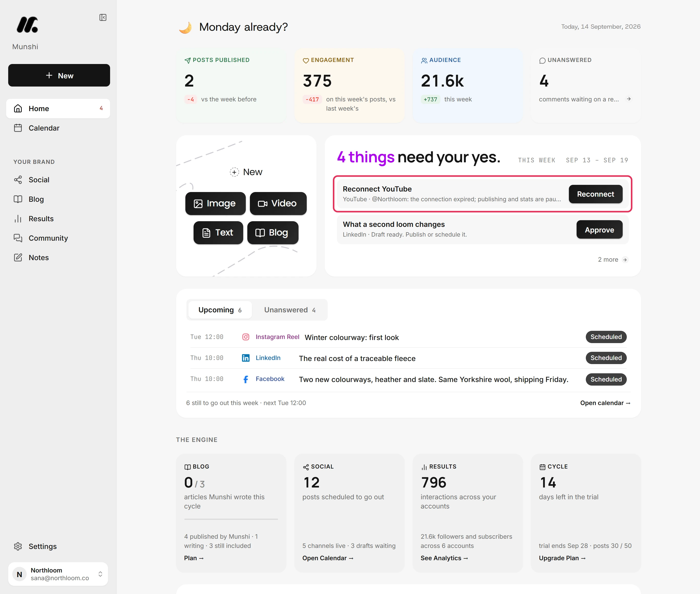Open the 'Two new colourways' Facebook post
The image size is (700, 594).
coord(433,379)
